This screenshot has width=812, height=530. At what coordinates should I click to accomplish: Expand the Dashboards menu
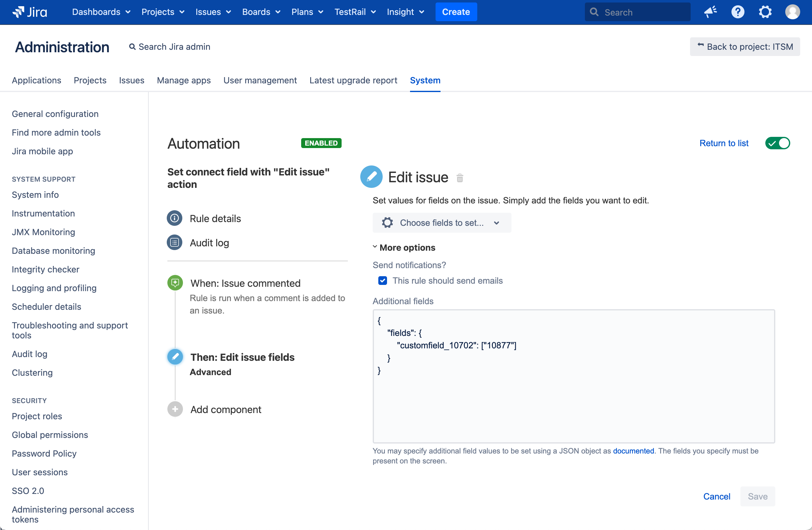(x=101, y=12)
